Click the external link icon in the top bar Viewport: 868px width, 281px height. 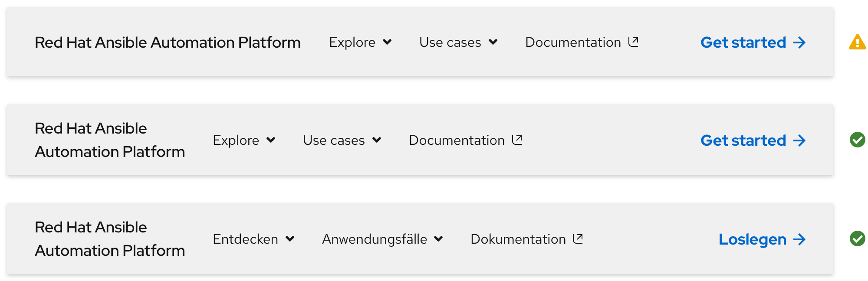[634, 42]
